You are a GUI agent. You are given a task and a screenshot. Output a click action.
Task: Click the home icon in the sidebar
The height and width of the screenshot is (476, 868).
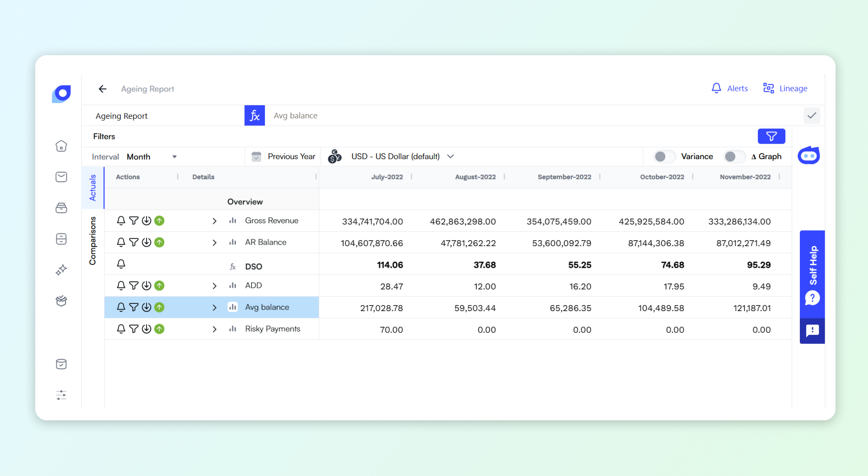[61, 146]
